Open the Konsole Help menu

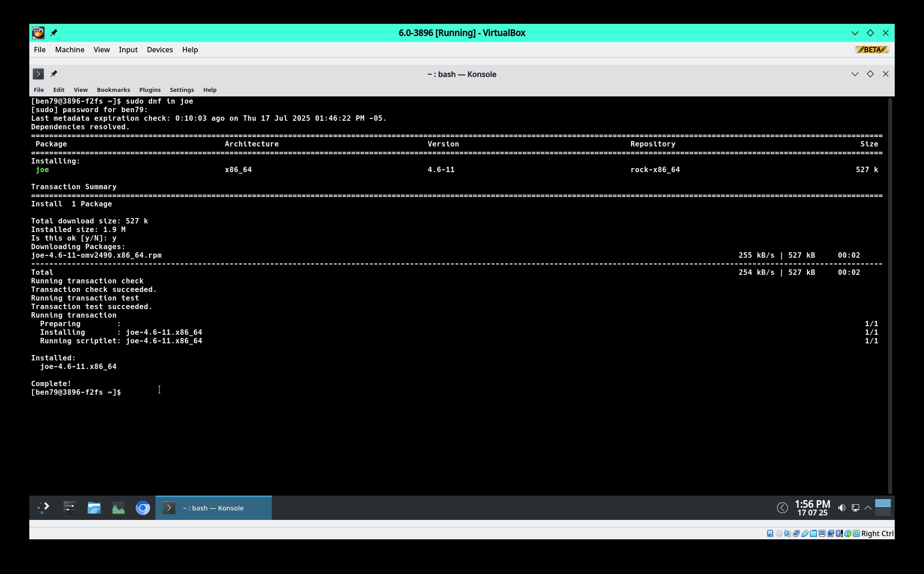point(210,90)
